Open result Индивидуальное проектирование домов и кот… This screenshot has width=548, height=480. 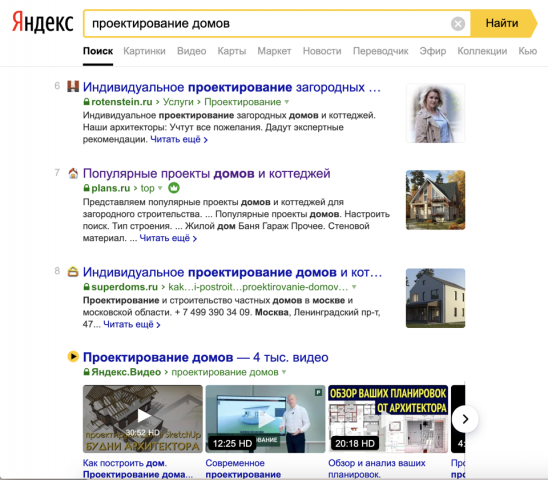(232, 272)
